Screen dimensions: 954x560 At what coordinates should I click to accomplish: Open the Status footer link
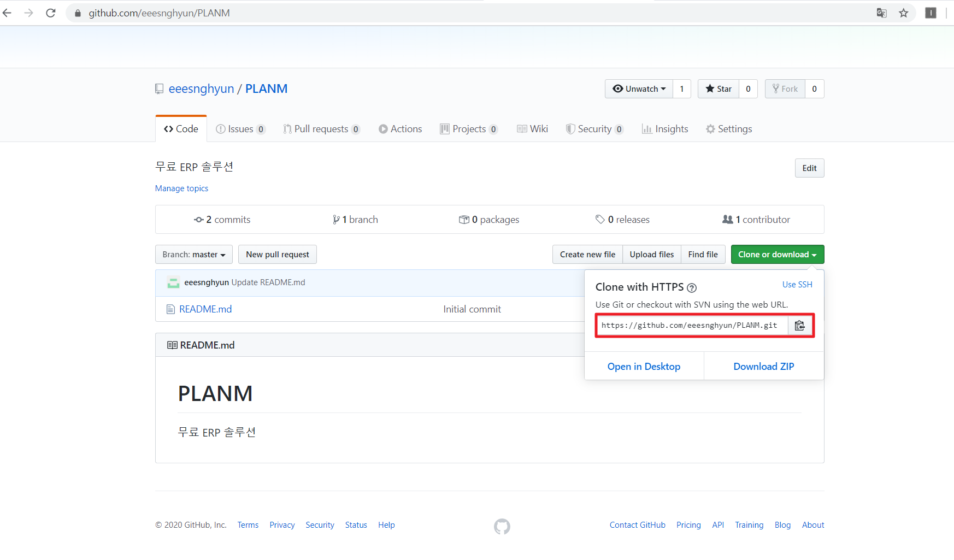tap(356, 525)
